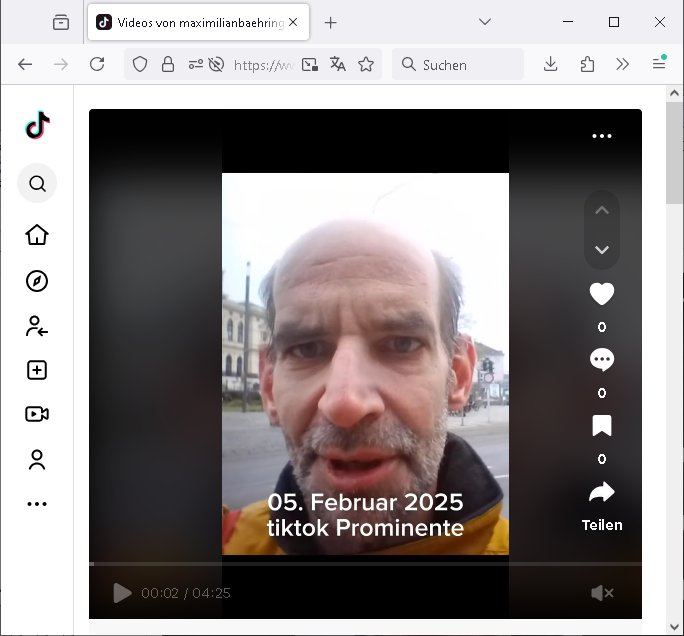The width and height of the screenshot is (684, 636).
Task: Go to the TikTok home feed
Action: (x=37, y=235)
